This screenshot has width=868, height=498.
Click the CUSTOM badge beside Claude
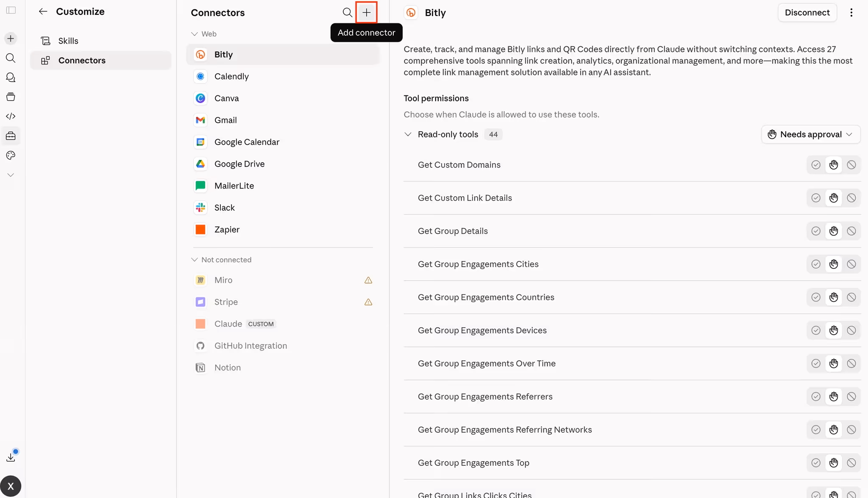point(261,324)
